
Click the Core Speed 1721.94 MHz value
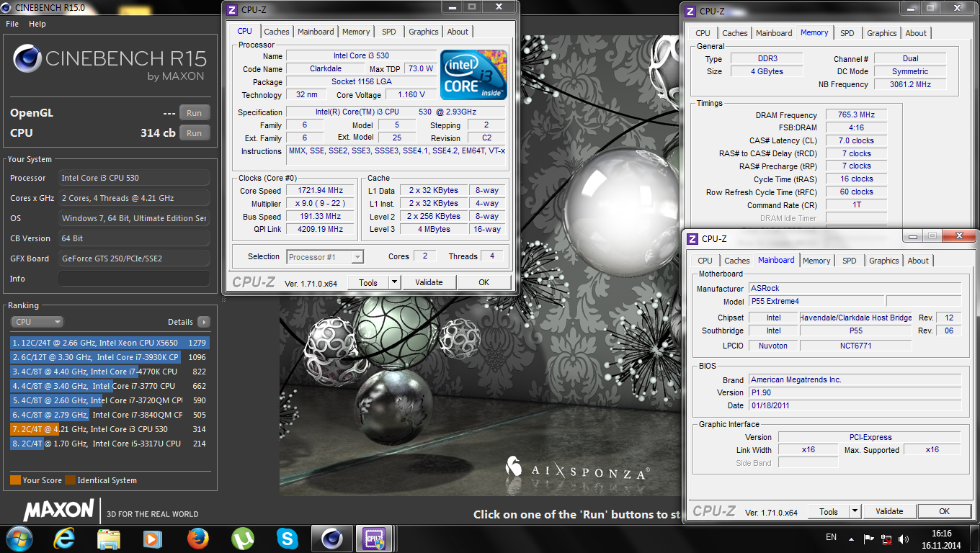(321, 191)
